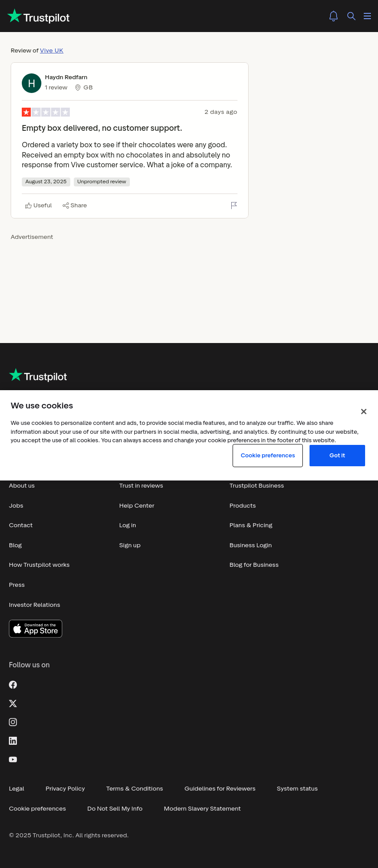The height and width of the screenshot is (868, 378).
Task: Open Trustpilot's X social icon
Action: tap(13, 703)
